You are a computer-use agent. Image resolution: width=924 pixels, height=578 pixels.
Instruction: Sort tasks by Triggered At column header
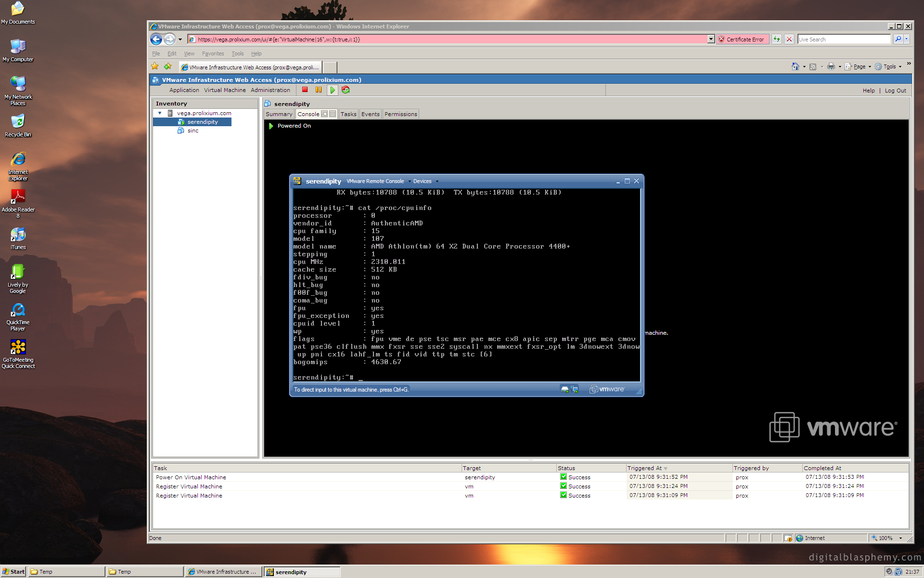pyautogui.click(x=679, y=468)
